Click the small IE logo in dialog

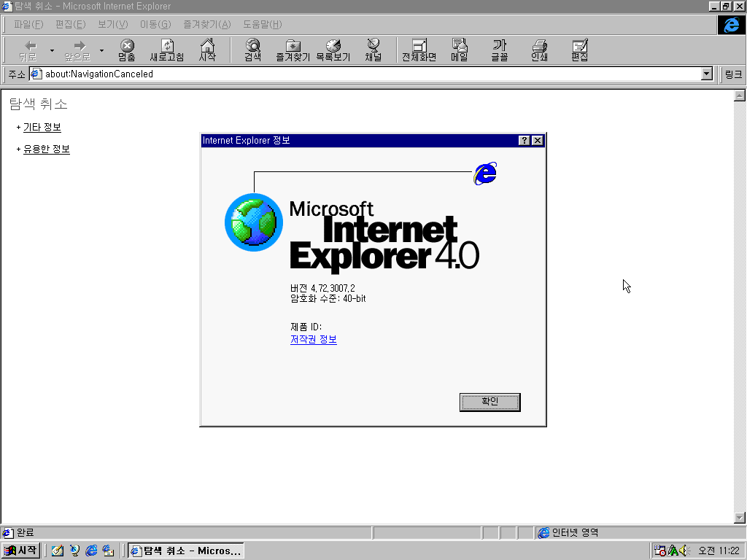(485, 174)
